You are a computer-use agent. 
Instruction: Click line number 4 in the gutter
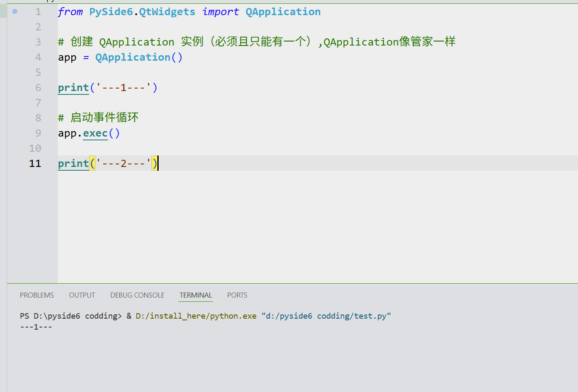coord(38,57)
